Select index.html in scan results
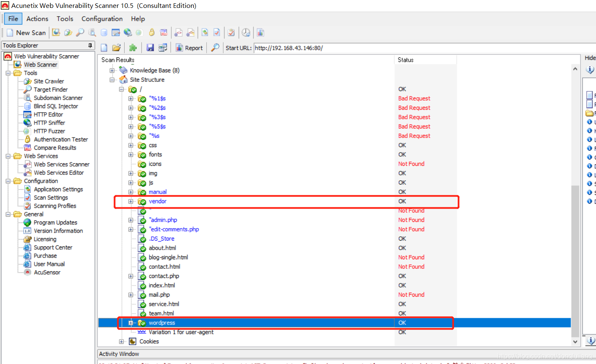This screenshot has height=364, width=596. pos(162,285)
